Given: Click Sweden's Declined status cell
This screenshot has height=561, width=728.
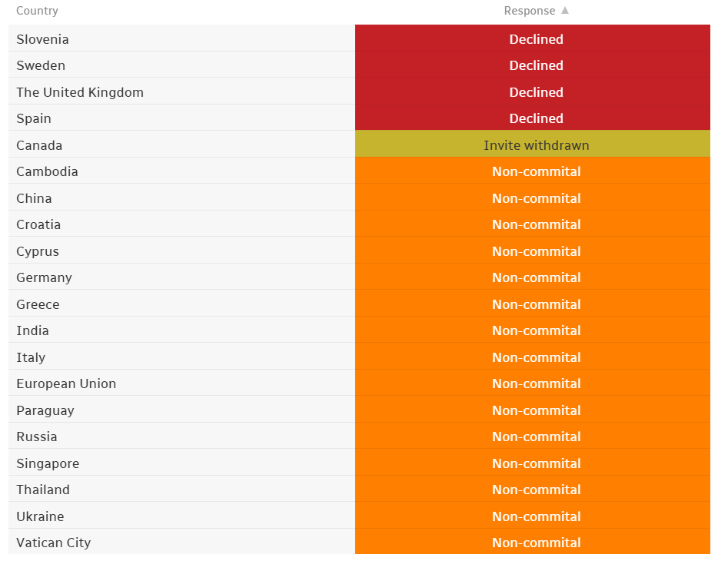Looking at the screenshot, I should 536,65.
